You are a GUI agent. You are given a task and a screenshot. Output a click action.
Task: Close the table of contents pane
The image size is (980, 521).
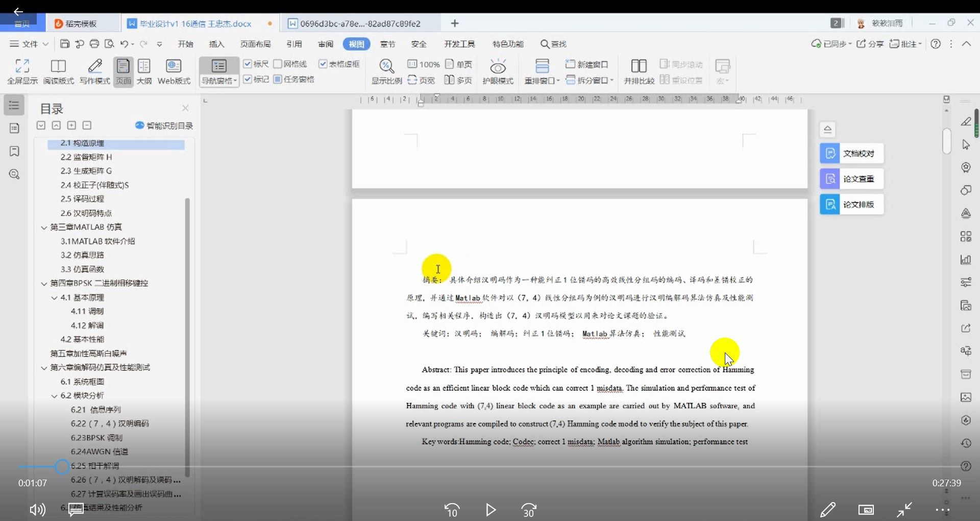tap(185, 108)
